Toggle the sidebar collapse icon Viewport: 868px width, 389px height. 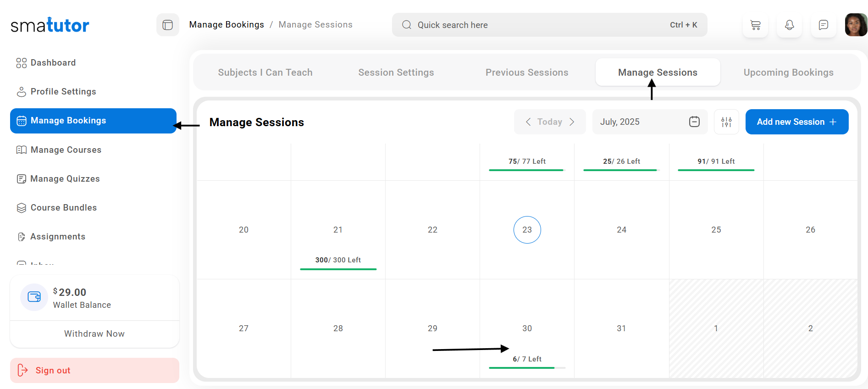[168, 25]
